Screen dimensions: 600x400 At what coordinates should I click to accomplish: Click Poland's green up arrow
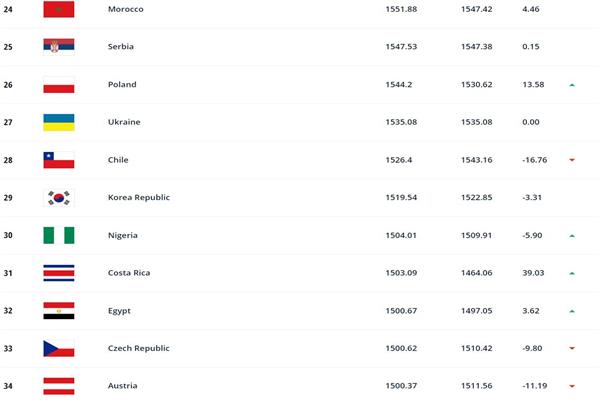572,85
